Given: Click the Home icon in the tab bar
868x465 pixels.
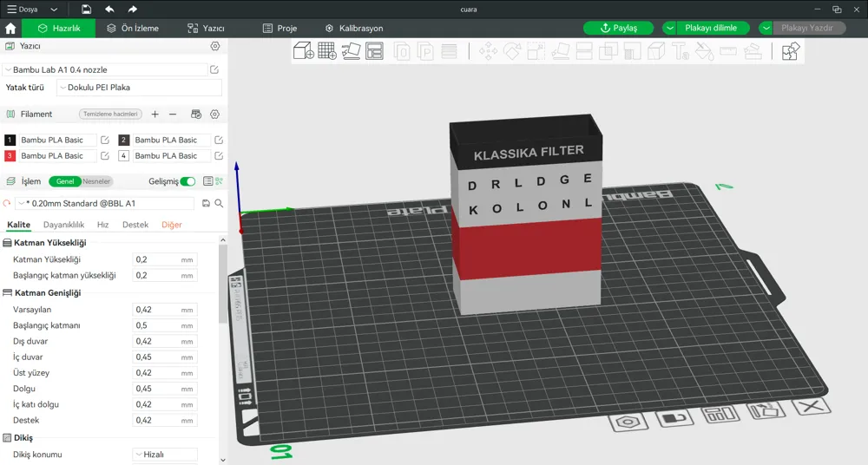Looking at the screenshot, I should pos(10,29).
